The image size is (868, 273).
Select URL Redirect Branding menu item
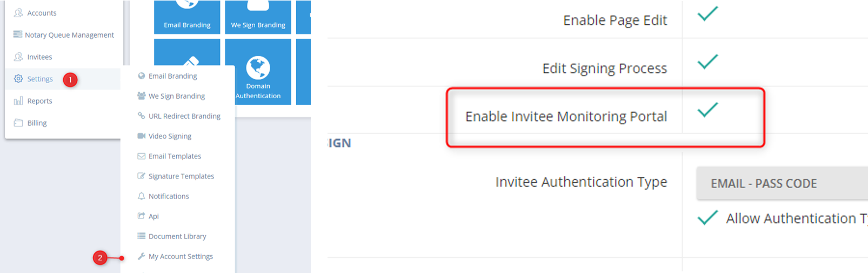point(184,116)
